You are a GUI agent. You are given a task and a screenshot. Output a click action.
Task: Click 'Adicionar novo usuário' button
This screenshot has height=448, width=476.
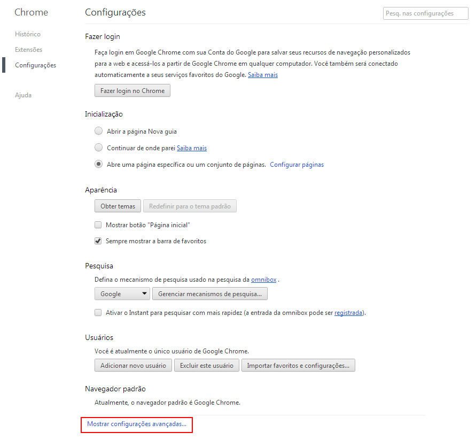pos(133,365)
